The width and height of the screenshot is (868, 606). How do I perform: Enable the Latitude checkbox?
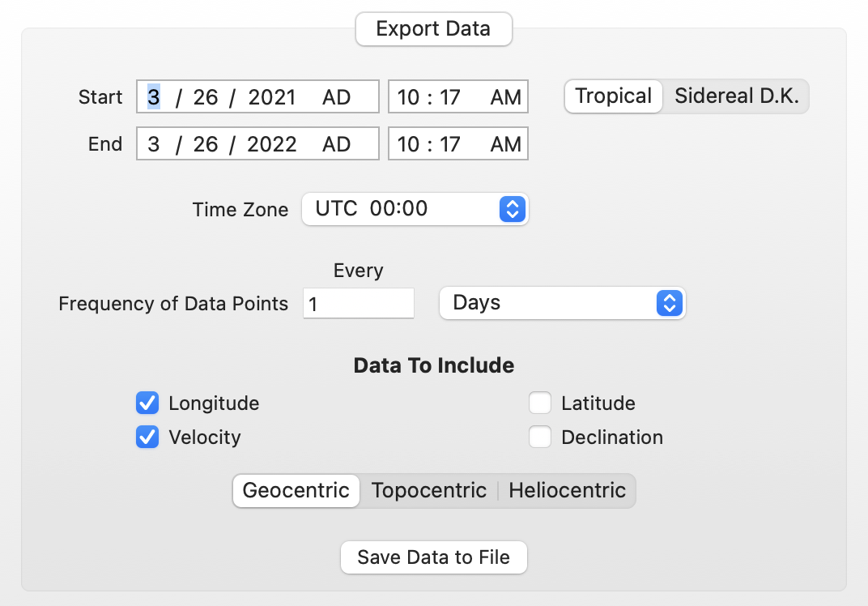(x=540, y=403)
